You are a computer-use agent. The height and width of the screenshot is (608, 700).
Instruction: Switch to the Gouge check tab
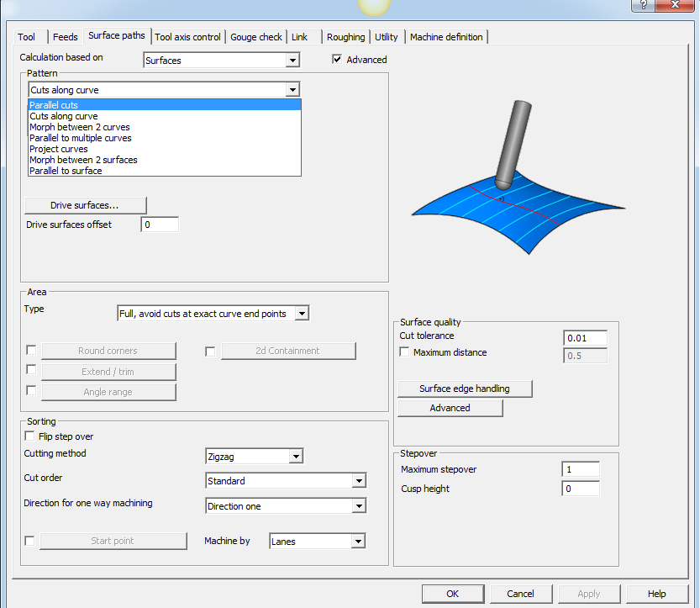tap(256, 37)
